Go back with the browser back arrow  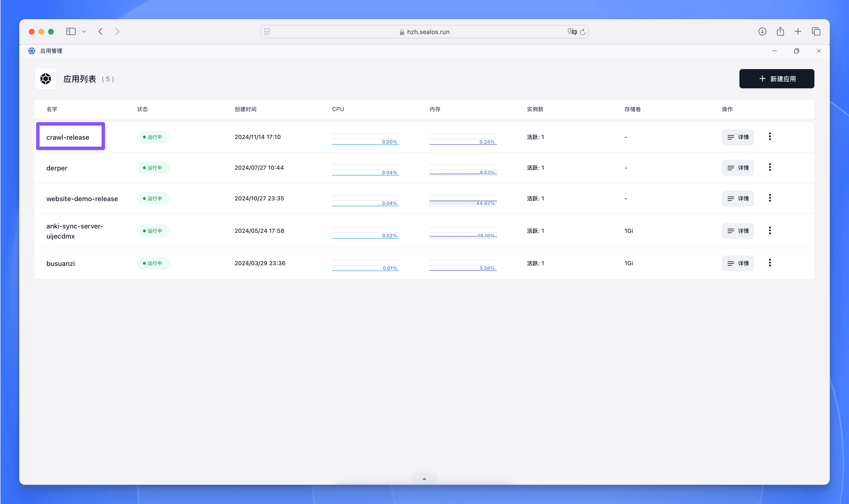click(x=100, y=32)
